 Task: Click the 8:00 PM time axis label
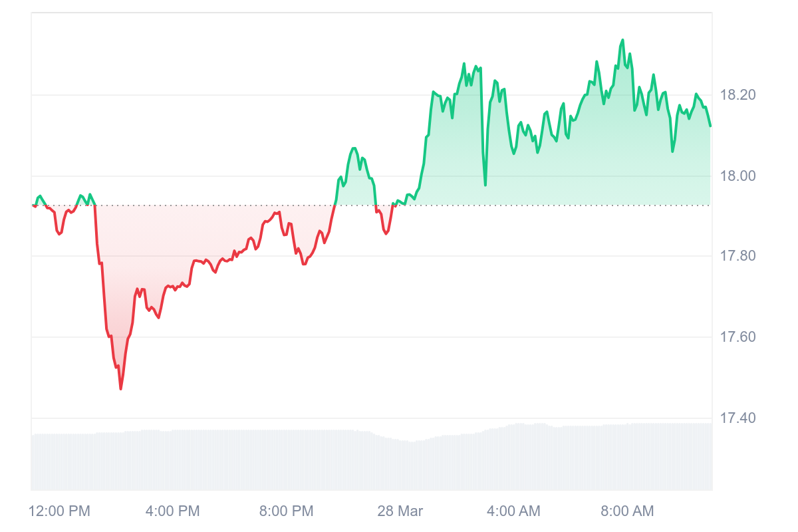286,511
